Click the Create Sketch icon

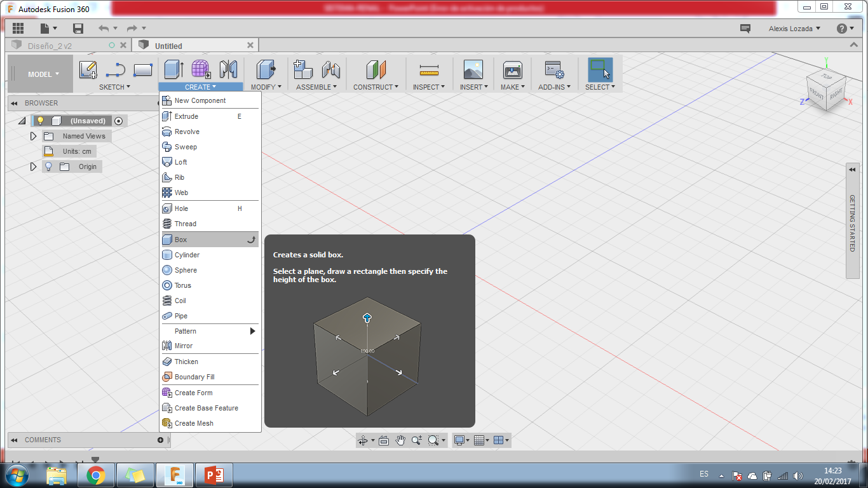click(88, 69)
